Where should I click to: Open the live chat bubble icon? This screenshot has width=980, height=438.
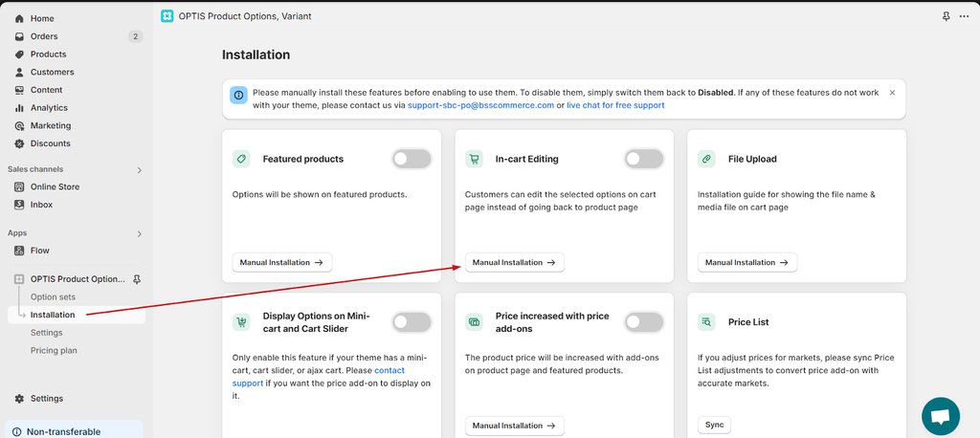(x=941, y=416)
